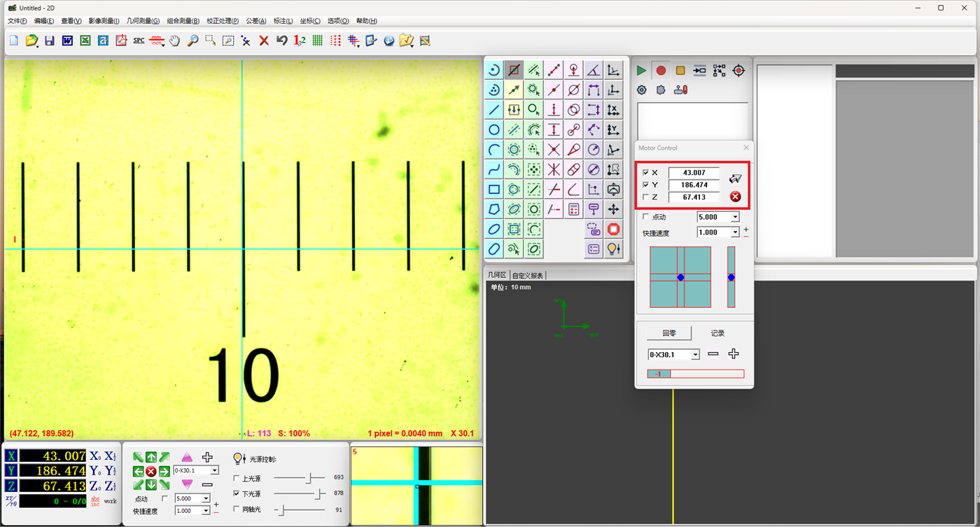Toggle the Y axis checkbox in Motor Control

click(x=645, y=185)
